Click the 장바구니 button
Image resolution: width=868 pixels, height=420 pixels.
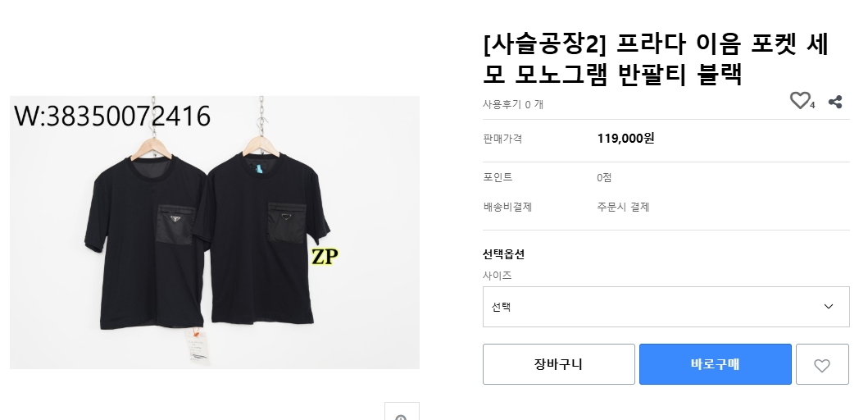(x=558, y=364)
